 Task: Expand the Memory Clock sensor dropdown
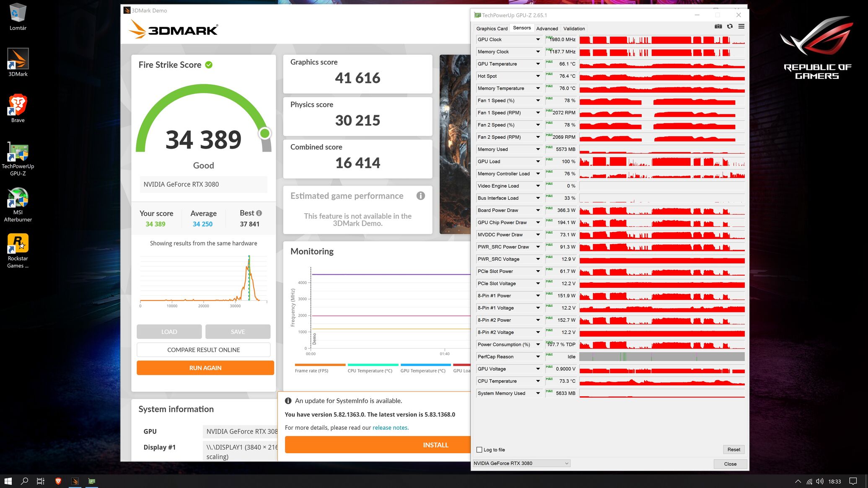pyautogui.click(x=538, y=52)
